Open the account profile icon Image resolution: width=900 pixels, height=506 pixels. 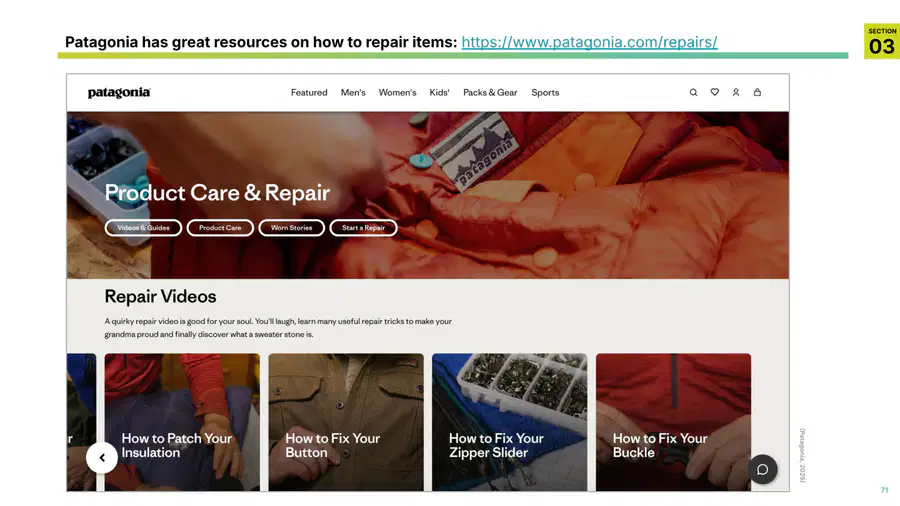[x=736, y=92]
